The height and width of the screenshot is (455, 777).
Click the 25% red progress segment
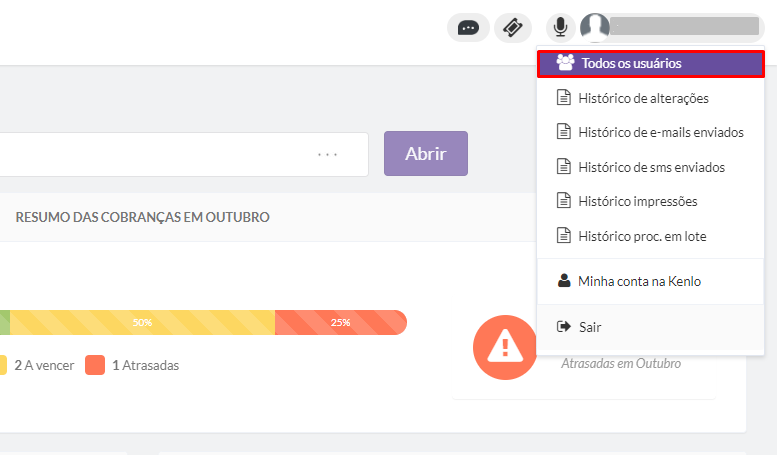[x=340, y=323]
